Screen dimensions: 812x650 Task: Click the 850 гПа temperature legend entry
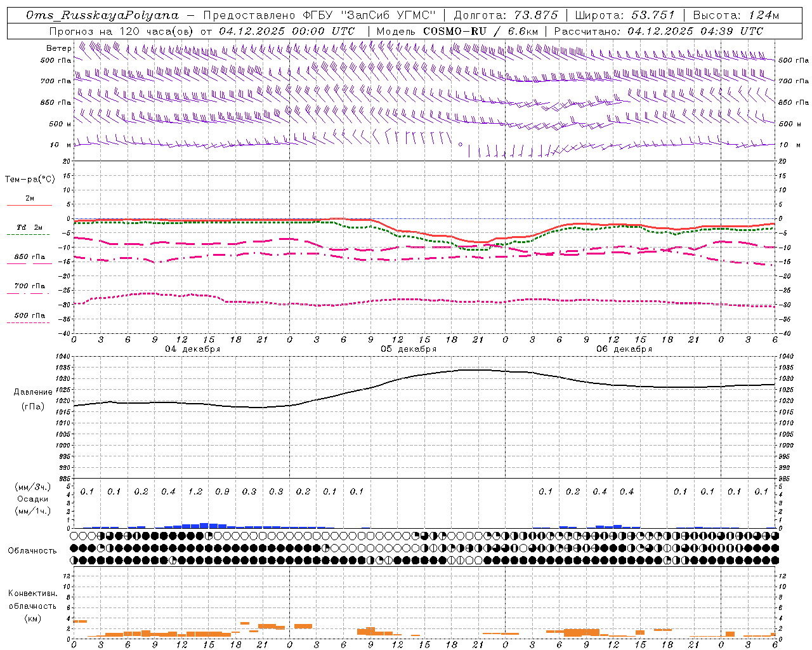click(x=30, y=257)
